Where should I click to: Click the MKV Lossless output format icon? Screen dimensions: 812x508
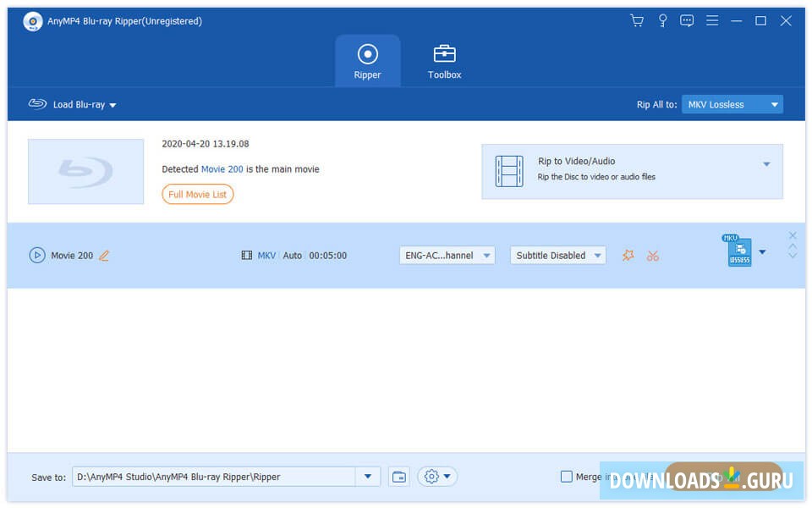738,250
